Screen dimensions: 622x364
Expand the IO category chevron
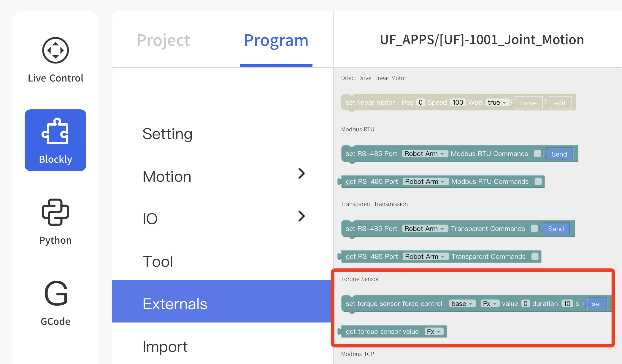coord(302,216)
